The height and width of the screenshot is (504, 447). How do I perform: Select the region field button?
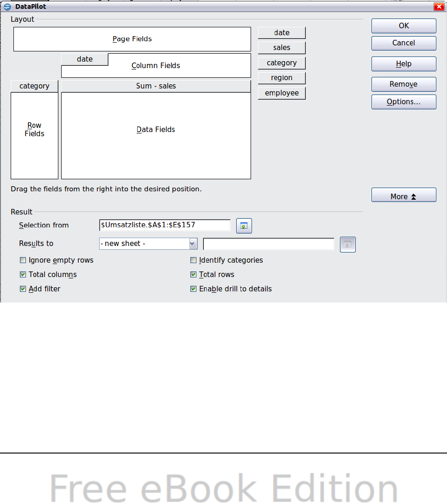coord(282,78)
